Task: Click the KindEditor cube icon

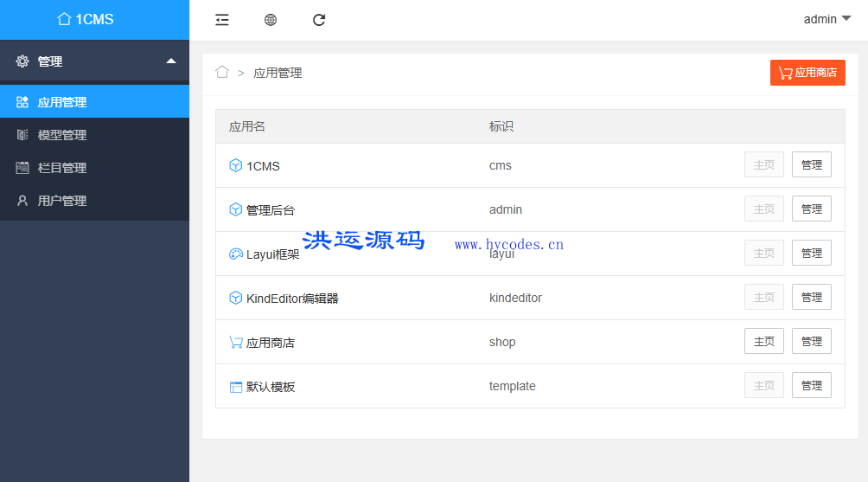Action: click(235, 299)
